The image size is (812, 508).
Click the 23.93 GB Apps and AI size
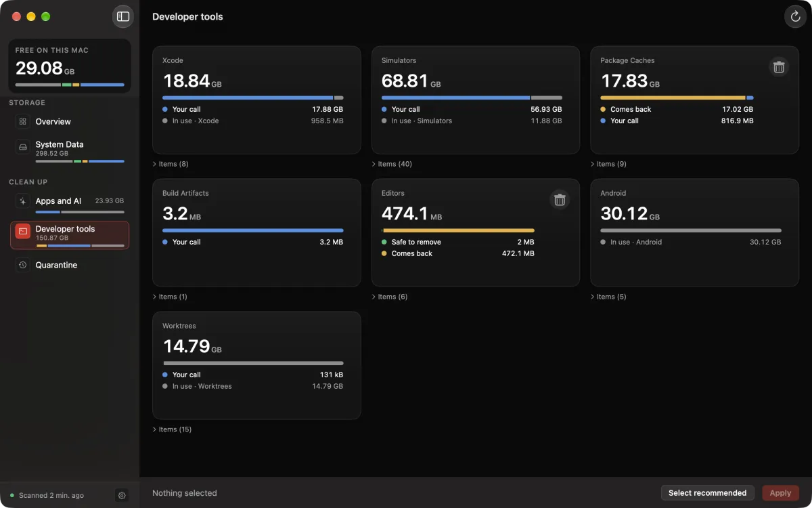coord(110,201)
